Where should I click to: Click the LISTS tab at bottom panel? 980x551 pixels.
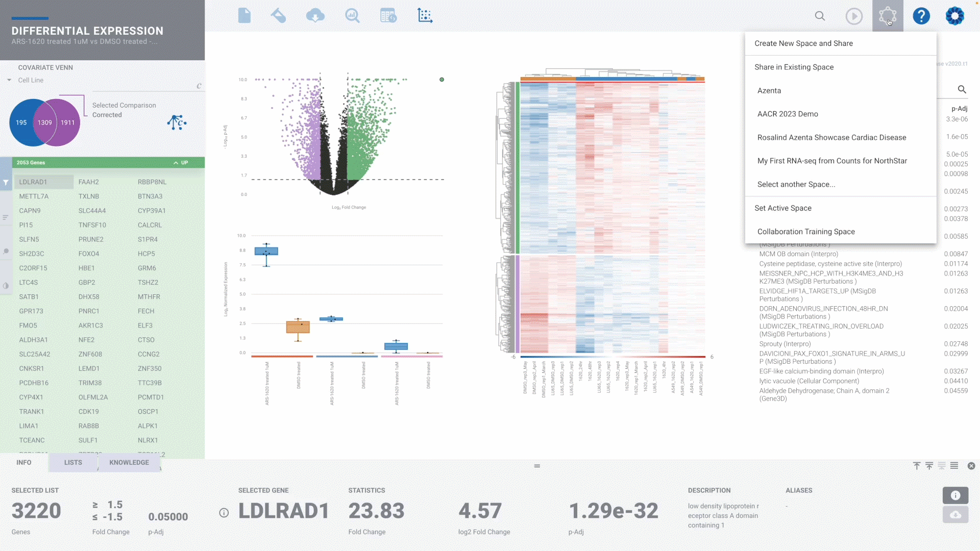pos(72,462)
